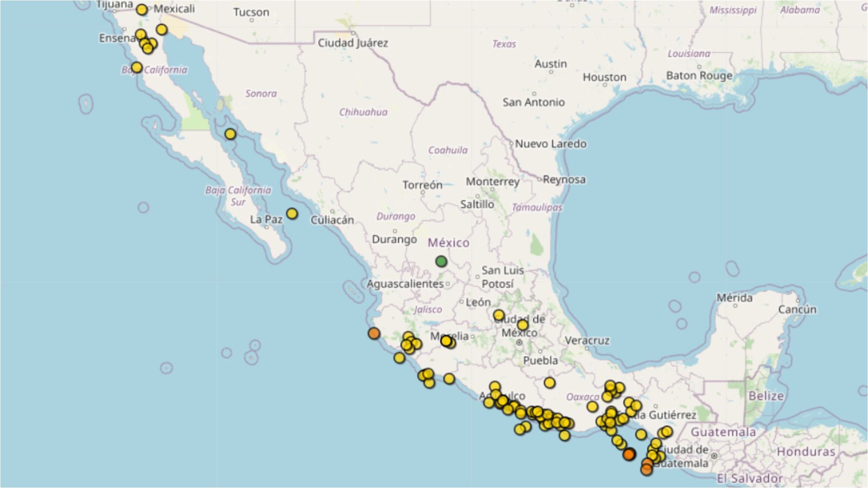Viewport: 868px width, 488px height.
Task: Click the Cancún city label
Action: (x=797, y=310)
